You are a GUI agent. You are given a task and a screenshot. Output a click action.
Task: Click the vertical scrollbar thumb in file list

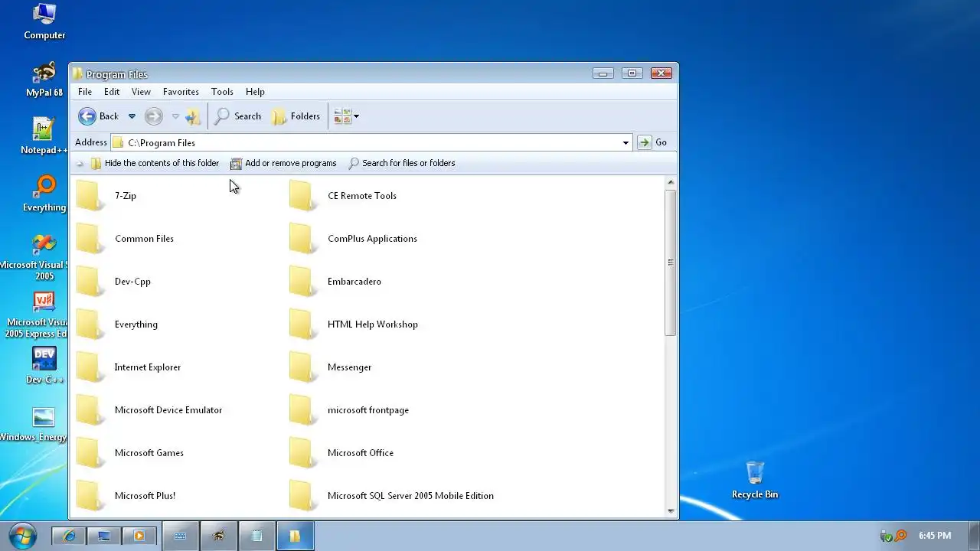pos(671,262)
